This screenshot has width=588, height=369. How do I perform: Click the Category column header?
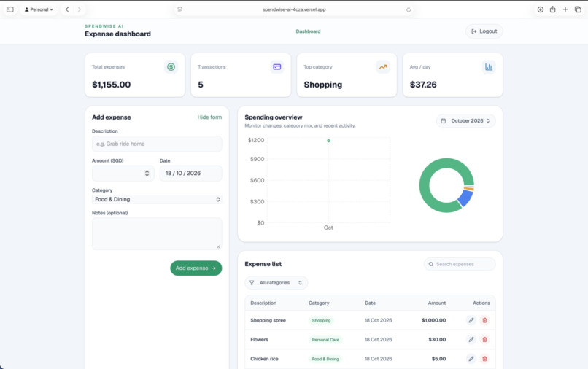(x=319, y=303)
